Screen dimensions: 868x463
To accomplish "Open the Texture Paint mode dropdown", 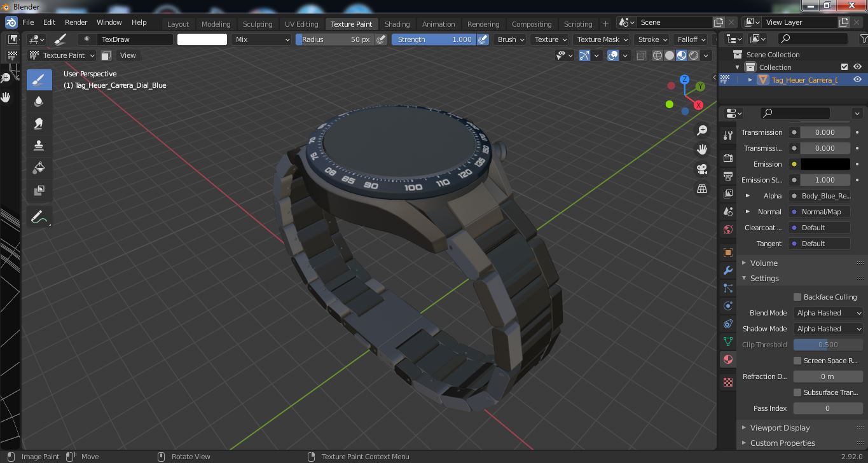I will coord(62,55).
